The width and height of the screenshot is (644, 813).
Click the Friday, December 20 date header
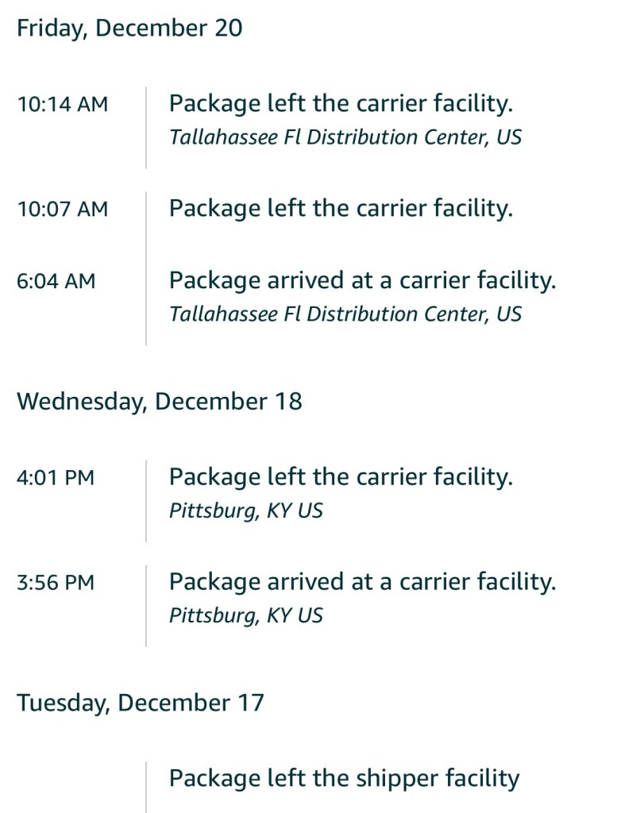click(x=129, y=29)
